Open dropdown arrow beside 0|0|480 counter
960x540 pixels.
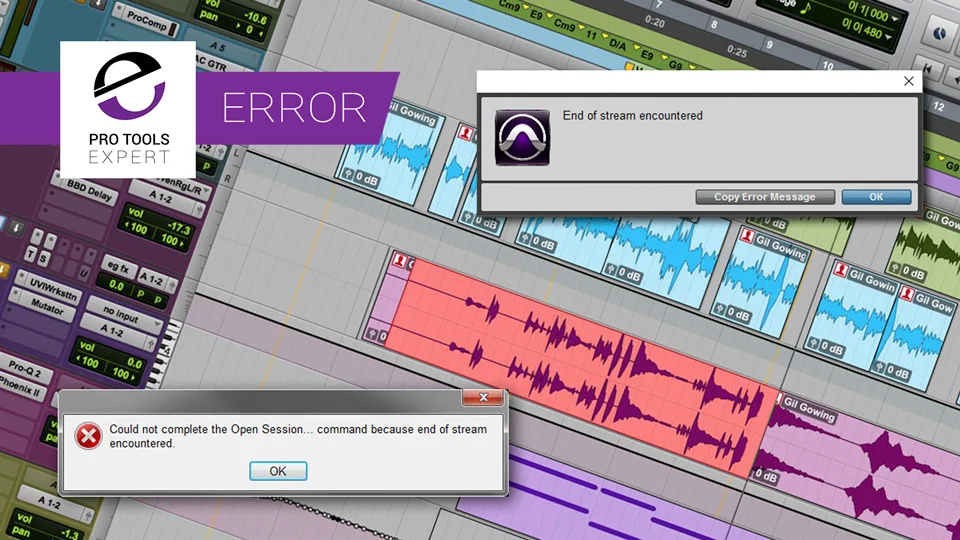click(888, 37)
